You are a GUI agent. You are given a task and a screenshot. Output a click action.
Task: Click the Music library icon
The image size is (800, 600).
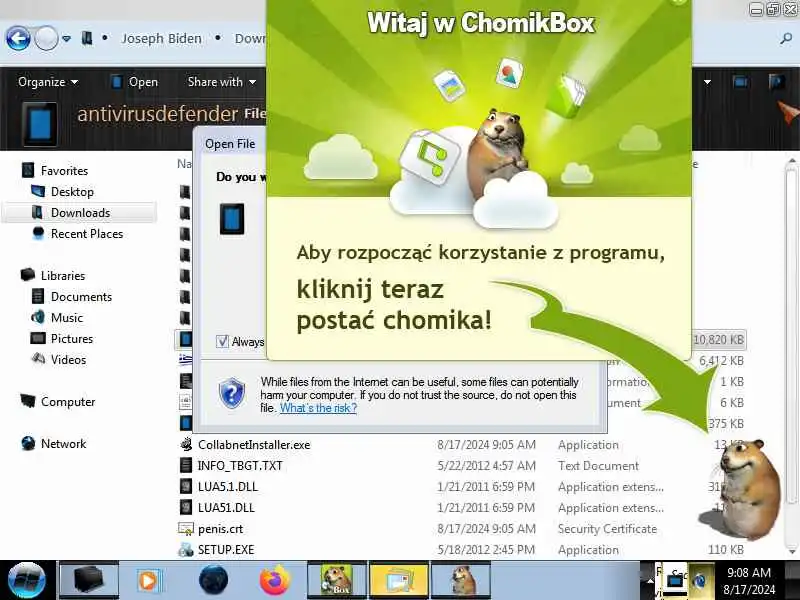pos(38,317)
